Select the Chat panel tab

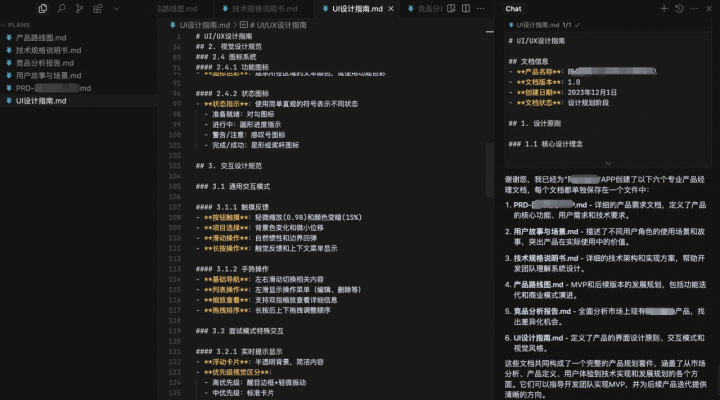tap(513, 9)
